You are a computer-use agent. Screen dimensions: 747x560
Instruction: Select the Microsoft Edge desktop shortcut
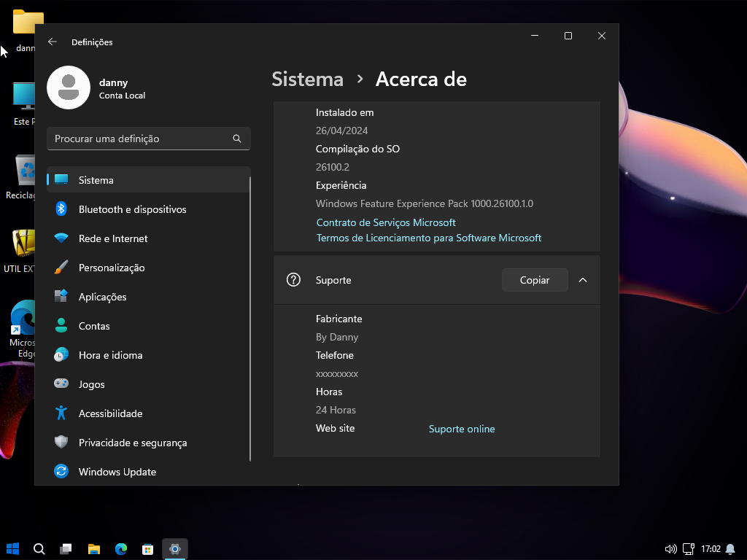click(x=22, y=329)
